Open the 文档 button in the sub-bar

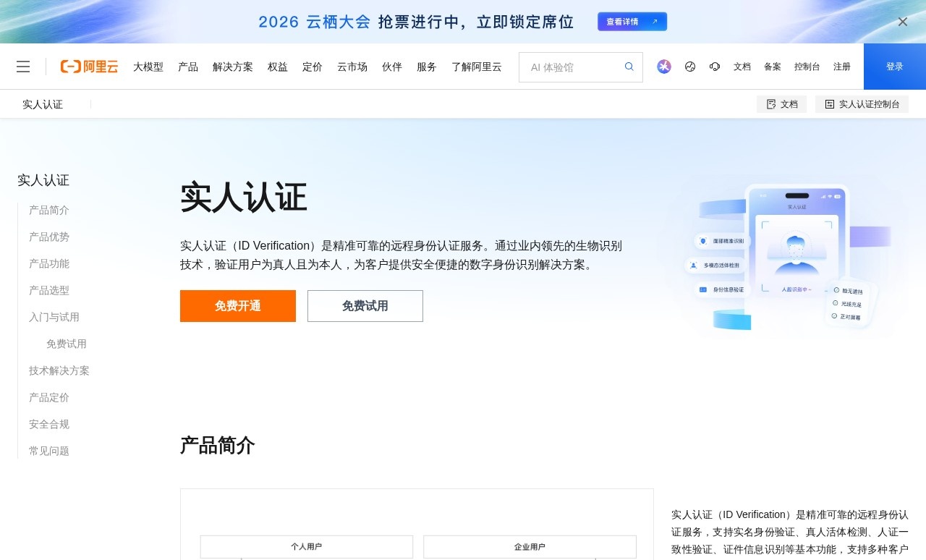pyautogui.click(x=781, y=104)
